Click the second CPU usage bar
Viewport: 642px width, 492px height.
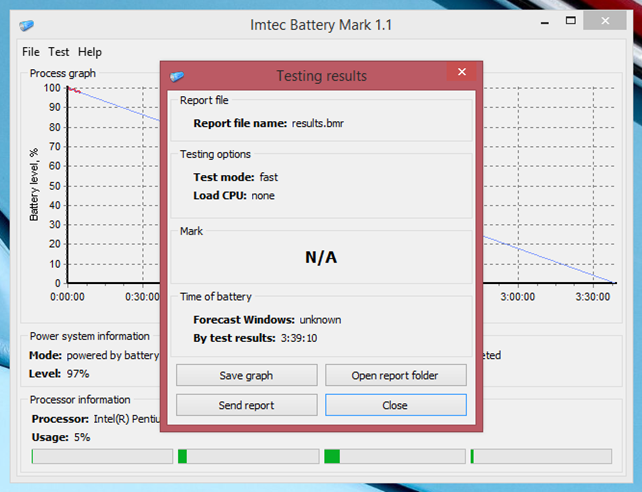[249, 456]
